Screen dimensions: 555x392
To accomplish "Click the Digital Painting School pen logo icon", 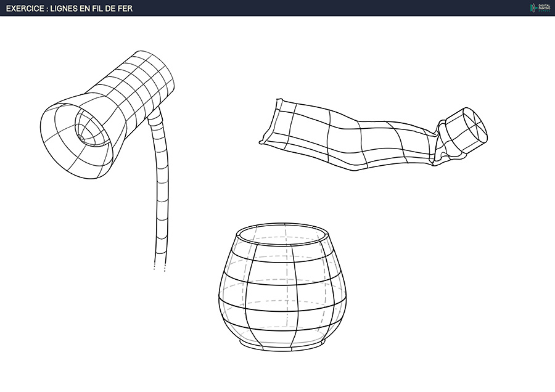I will pos(533,7).
